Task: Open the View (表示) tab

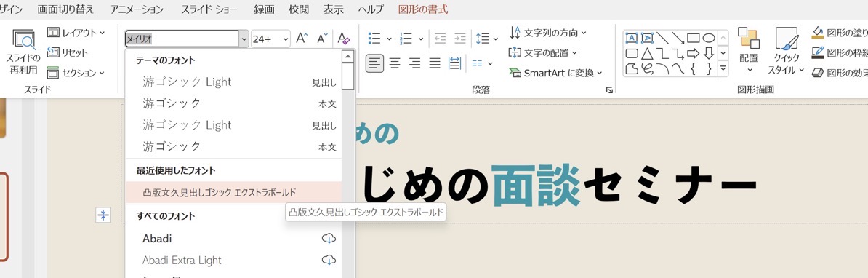Action: [x=333, y=9]
